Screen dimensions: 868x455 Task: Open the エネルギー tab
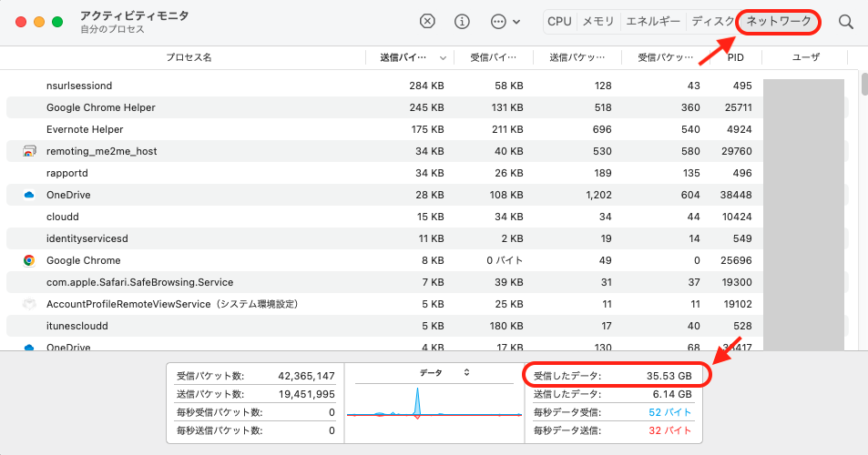(653, 22)
